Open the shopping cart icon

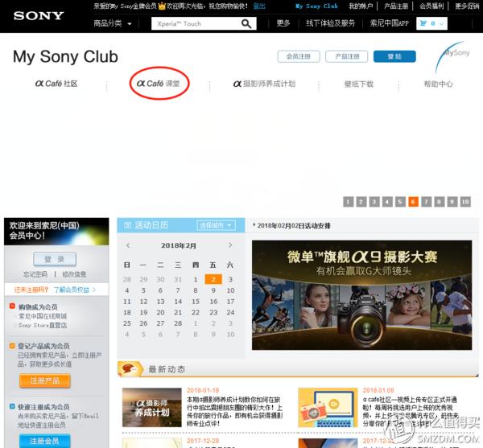coord(423,23)
